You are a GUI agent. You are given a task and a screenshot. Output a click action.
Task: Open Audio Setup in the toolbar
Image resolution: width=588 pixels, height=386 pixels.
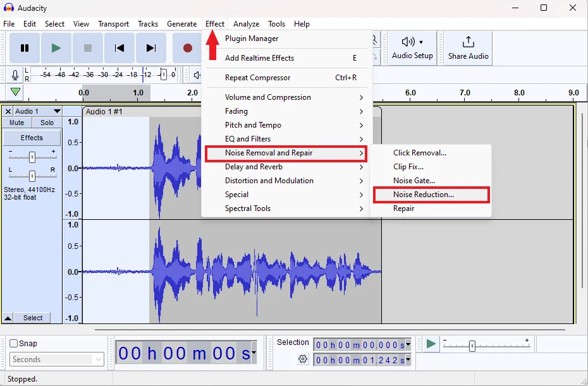click(x=412, y=47)
